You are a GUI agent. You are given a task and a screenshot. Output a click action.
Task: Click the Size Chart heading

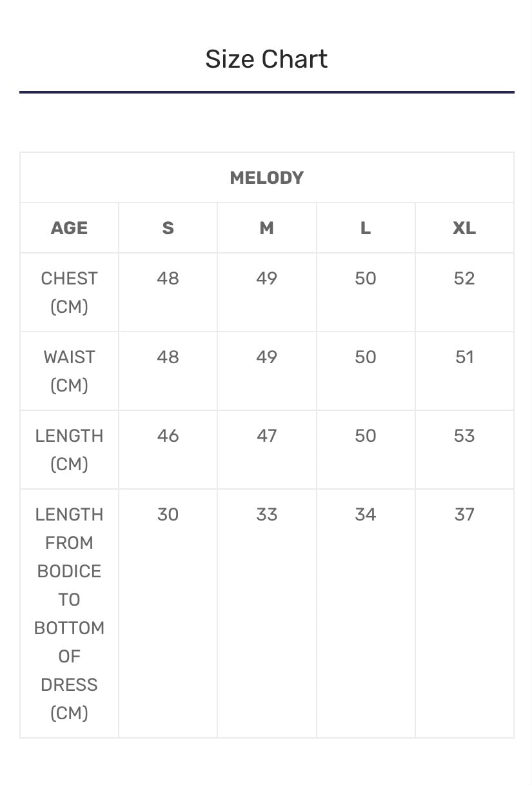pos(266,59)
